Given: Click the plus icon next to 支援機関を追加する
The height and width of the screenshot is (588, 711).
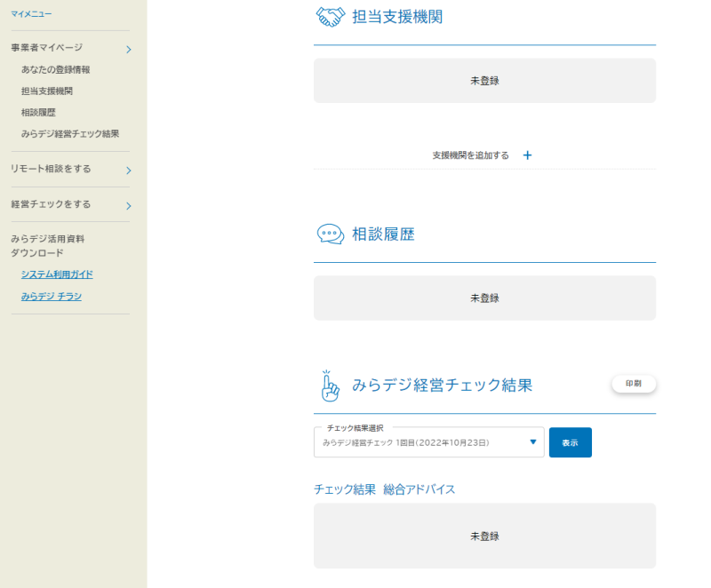Looking at the screenshot, I should 527,155.
